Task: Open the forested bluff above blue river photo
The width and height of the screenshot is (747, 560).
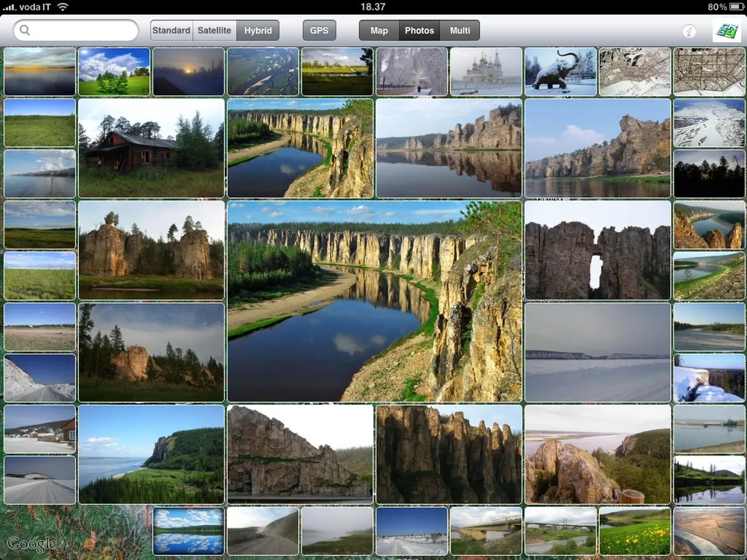Action: pyautogui.click(x=152, y=454)
